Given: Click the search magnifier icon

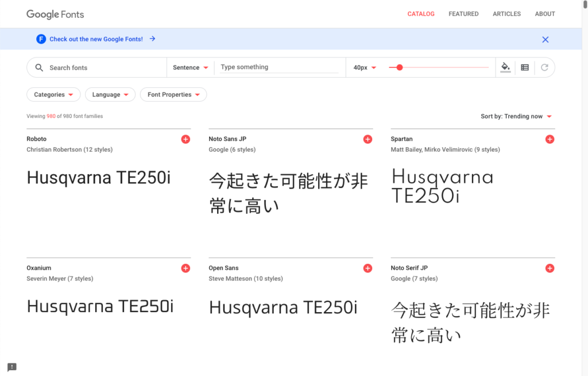Looking at the screenshot, I should (39, 68).
